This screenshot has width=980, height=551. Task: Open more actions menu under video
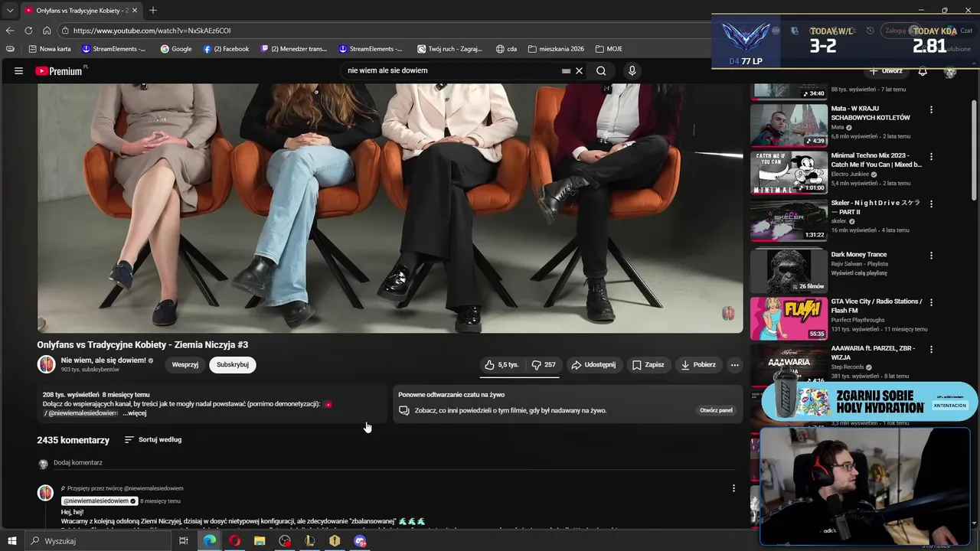734,365
